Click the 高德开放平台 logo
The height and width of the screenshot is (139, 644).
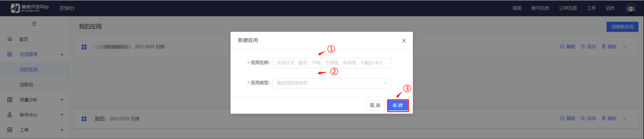click(30, 8)
